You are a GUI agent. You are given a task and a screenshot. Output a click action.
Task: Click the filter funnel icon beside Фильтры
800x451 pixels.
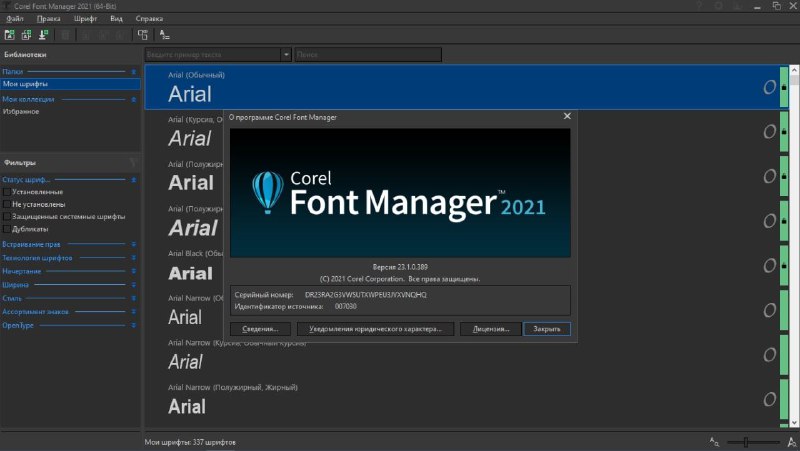[133, 163]
